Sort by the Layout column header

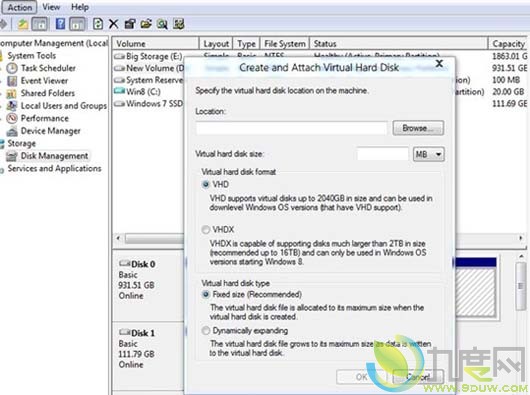point(216,44)
